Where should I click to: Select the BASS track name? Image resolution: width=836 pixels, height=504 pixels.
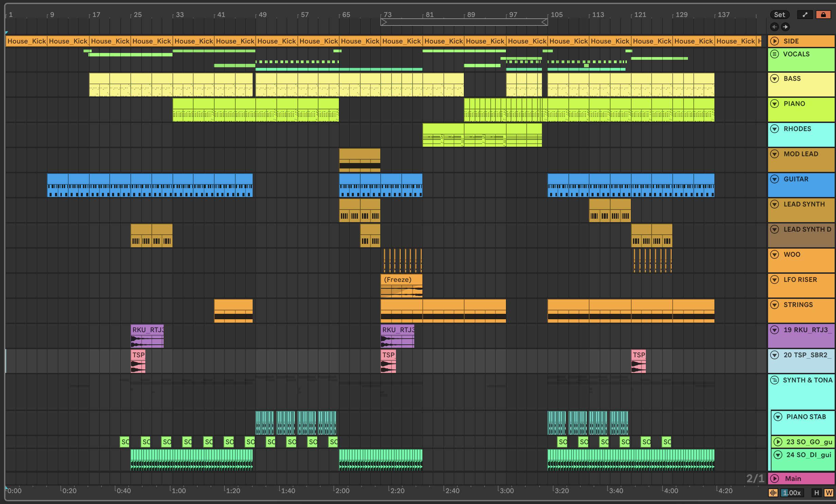click(792, 78)
